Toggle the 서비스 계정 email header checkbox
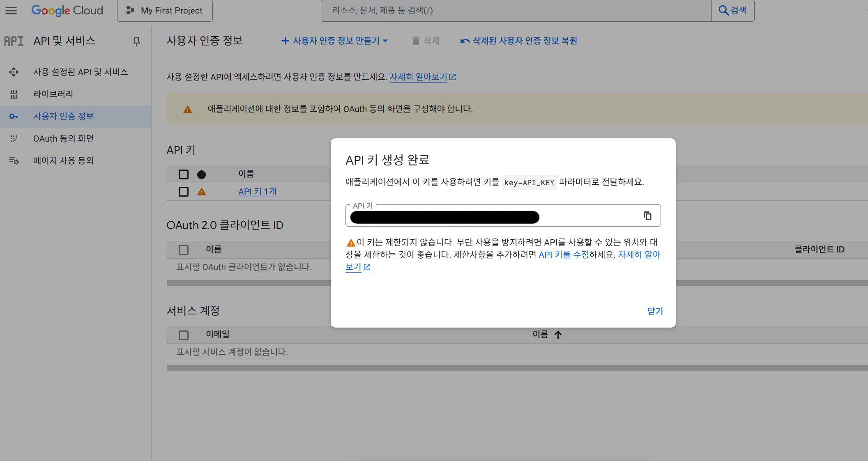Viewport: 868px width, 461px height. [184, 335]
